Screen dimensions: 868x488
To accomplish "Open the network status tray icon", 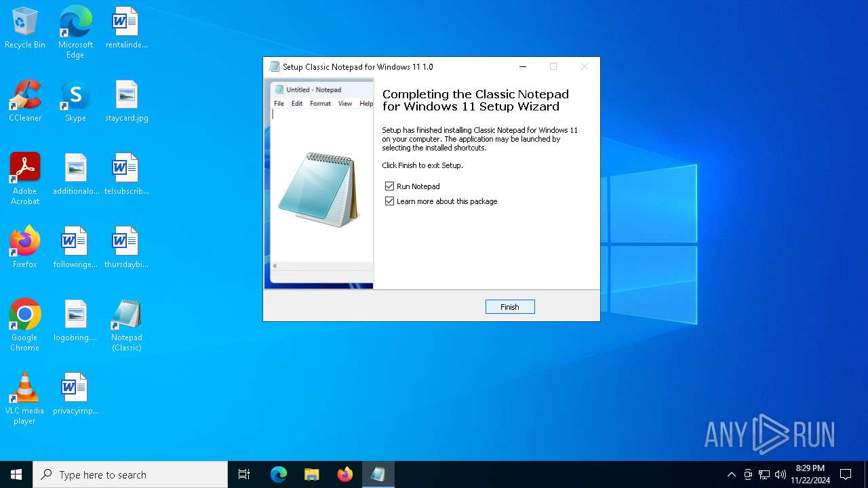I will click(764, 474).
